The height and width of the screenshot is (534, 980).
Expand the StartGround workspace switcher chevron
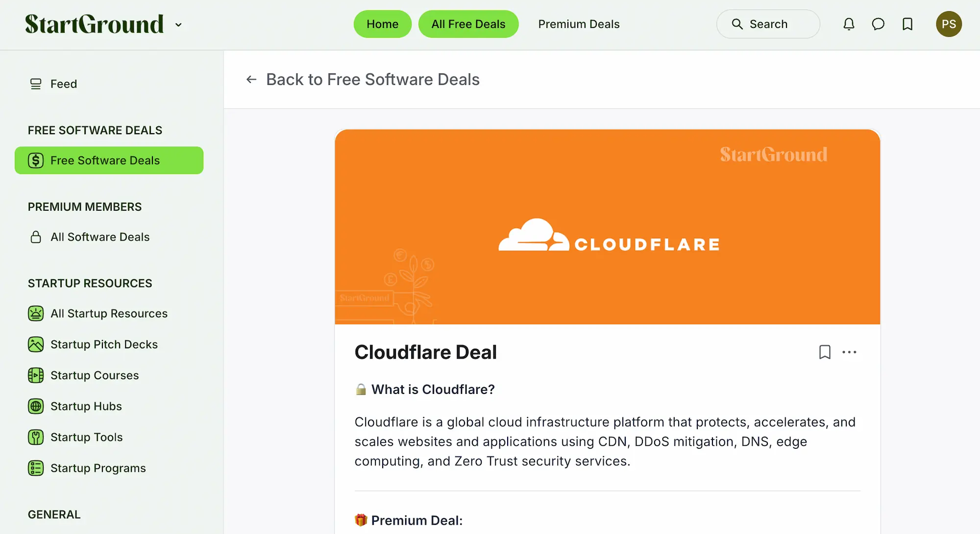(178, 24)
